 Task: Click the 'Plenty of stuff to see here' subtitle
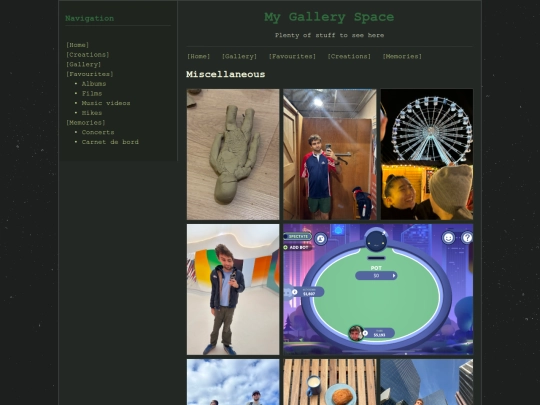[x=329, y=35]
